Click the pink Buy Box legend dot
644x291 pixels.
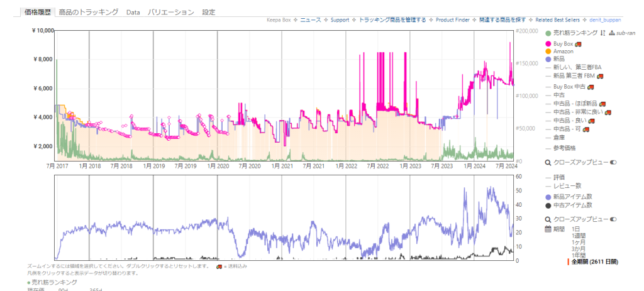[548, 44]
